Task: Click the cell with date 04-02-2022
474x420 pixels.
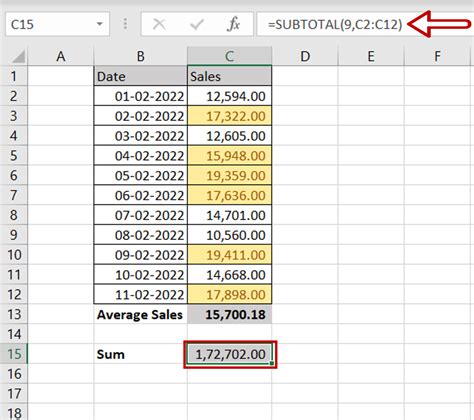Action: click(141, 156)
